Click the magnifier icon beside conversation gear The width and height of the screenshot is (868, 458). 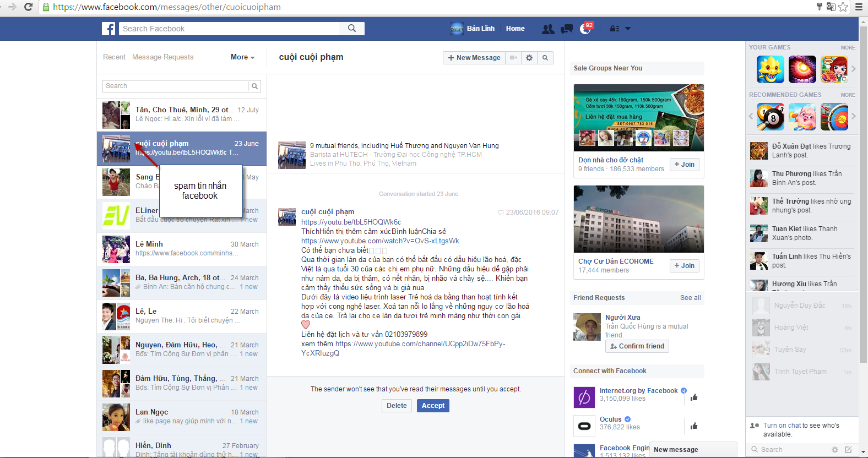pos(545,58)
